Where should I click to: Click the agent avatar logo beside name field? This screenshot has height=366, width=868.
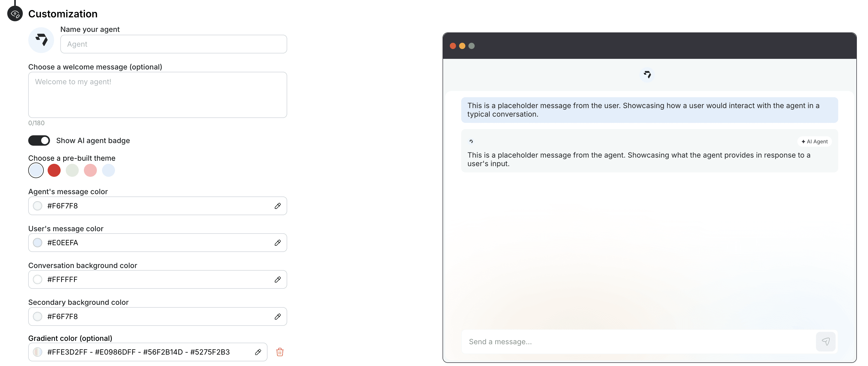click(x=41, y=40)
